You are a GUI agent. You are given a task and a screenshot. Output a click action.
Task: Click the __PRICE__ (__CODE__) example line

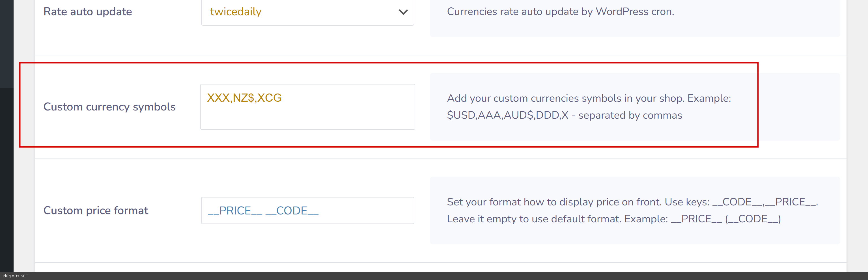pyautogui.click(x=613, y=219)
